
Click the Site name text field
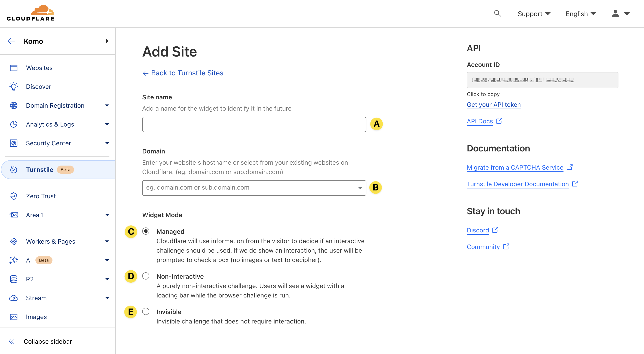[254, 124]
